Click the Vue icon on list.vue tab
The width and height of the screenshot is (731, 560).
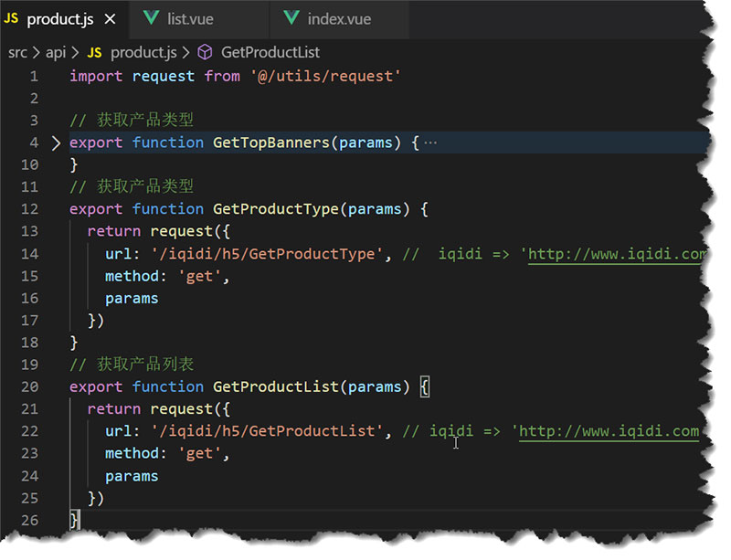coord(152,18)
